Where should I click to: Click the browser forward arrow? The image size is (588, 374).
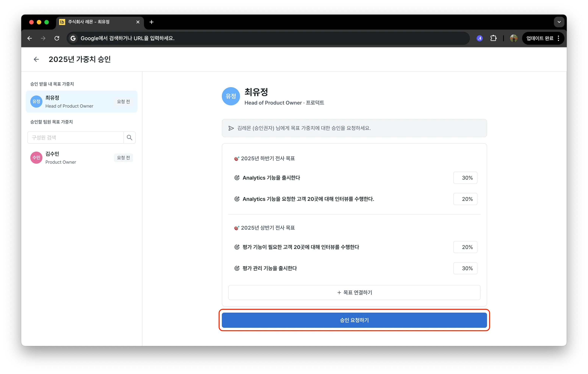click(x=43, y=38)
